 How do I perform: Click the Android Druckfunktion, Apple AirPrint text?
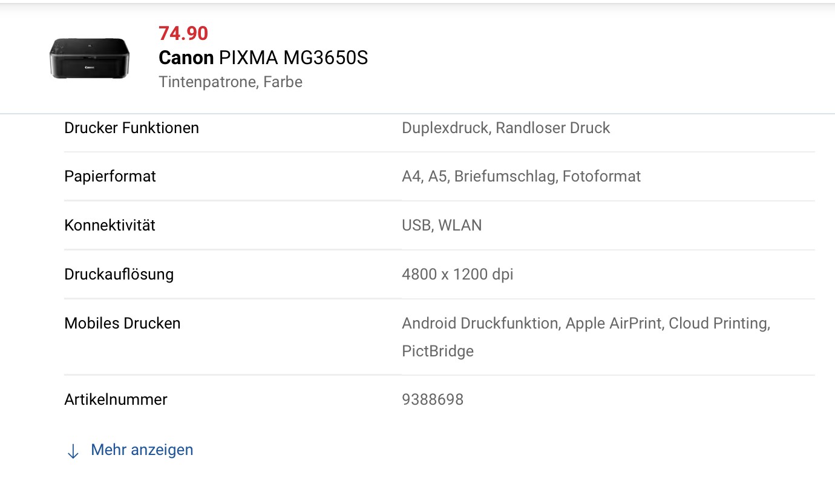pyautogui.click(x=531, y=324)
